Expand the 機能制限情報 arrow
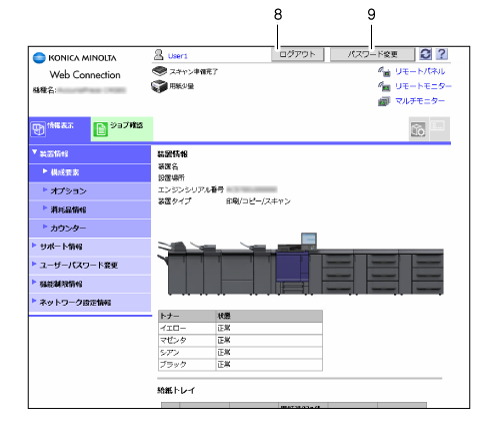The width and height of the screenshot is (500, 434). point(34,283)
